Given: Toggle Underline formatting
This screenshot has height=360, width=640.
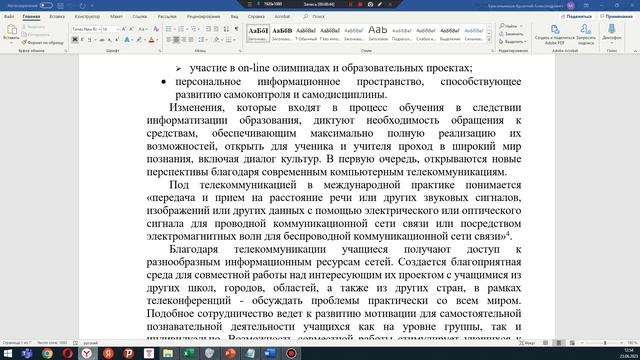Looking at the screenshot, I should [x=89, y=40].
